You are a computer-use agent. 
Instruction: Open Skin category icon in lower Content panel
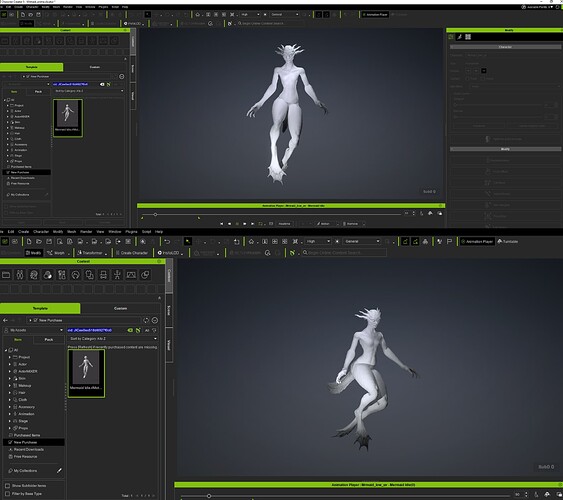tap(47, 275)
